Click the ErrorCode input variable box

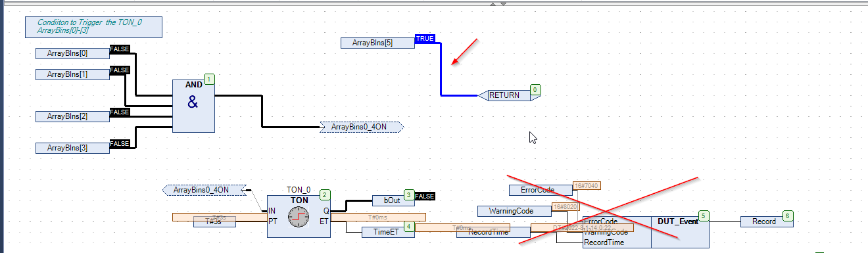pyautogui.click(x=541, y=190)
